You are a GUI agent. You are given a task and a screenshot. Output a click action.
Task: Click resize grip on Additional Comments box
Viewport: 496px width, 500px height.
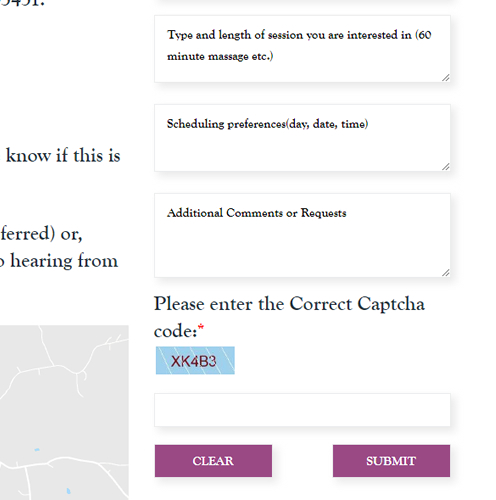point(446,273)
